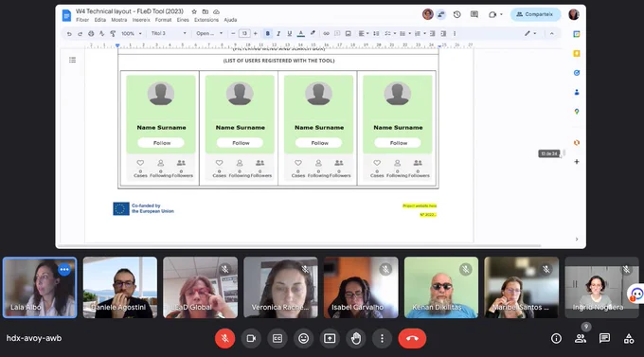Star the document title
Image resolution: width=644 pixels, height=357 pixels.
(x=194, y=11)
